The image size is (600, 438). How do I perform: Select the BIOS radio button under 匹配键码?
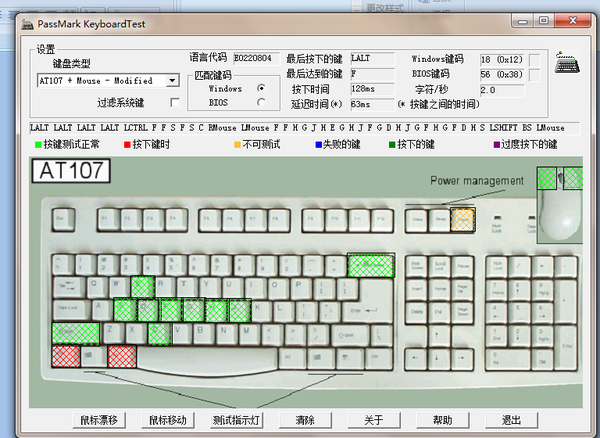pyautogui.click(x=261, y=102)
